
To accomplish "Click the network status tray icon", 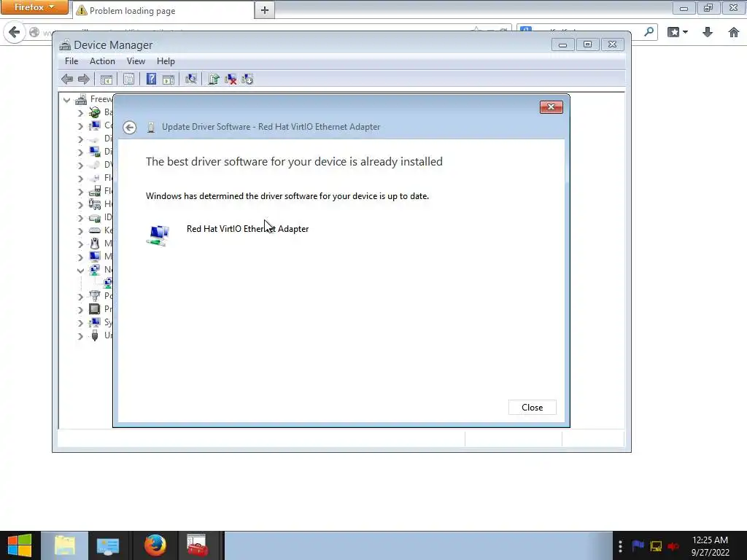I will 656,545.
